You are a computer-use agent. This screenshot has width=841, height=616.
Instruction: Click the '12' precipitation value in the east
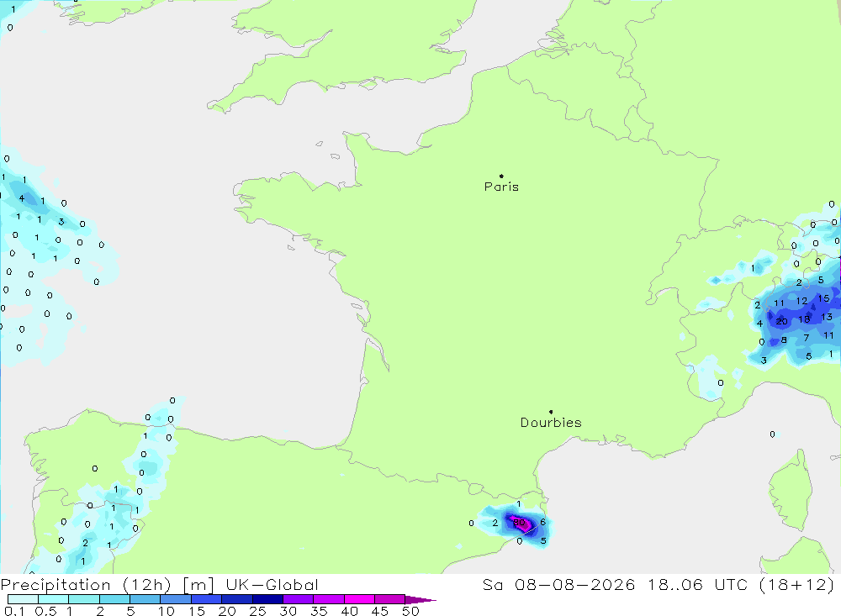pos(801,301)
